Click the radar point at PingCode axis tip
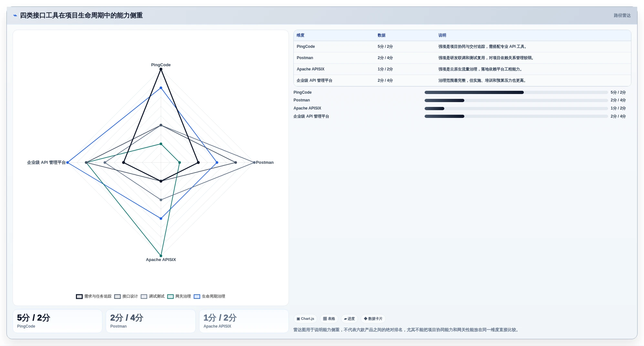 coord(161,69)
